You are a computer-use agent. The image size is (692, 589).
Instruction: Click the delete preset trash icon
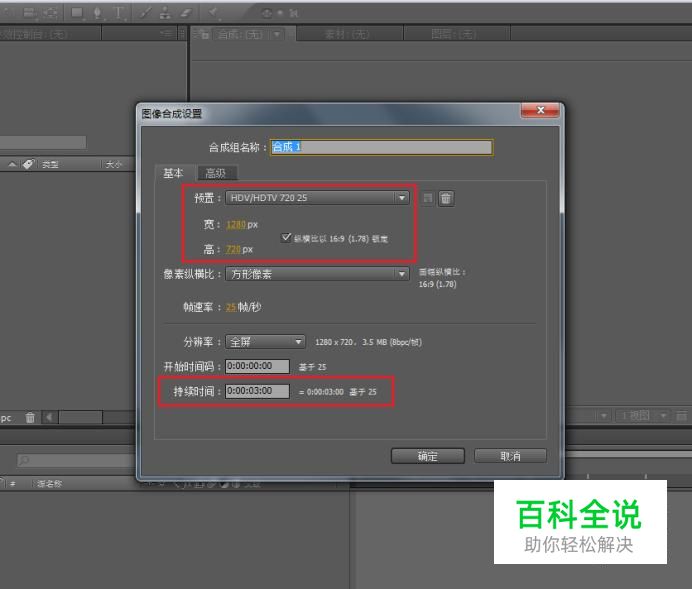click(x=446, y=198)
